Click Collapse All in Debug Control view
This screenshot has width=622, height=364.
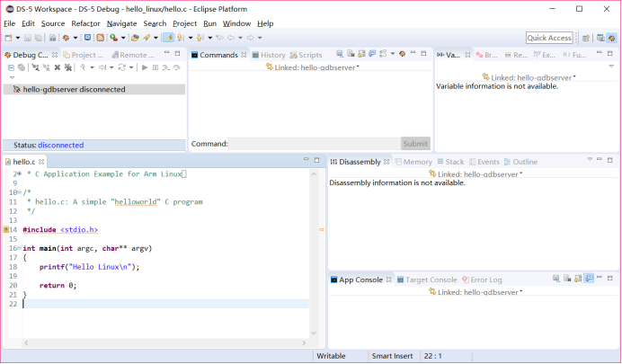pos(11,67)
